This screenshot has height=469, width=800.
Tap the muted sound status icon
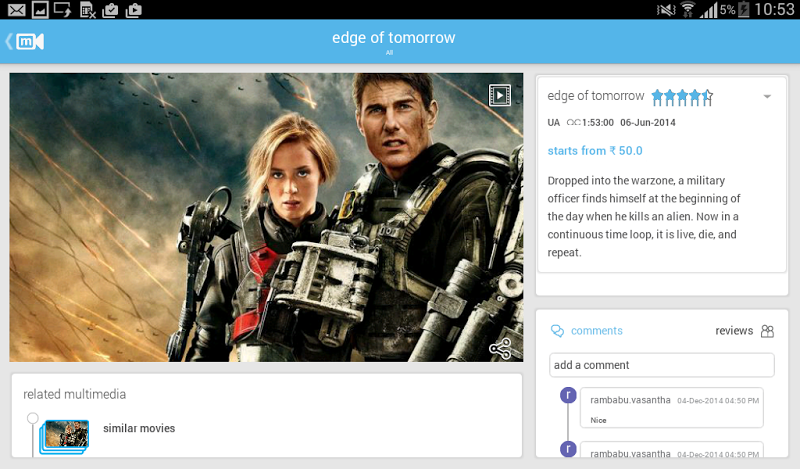666,10
